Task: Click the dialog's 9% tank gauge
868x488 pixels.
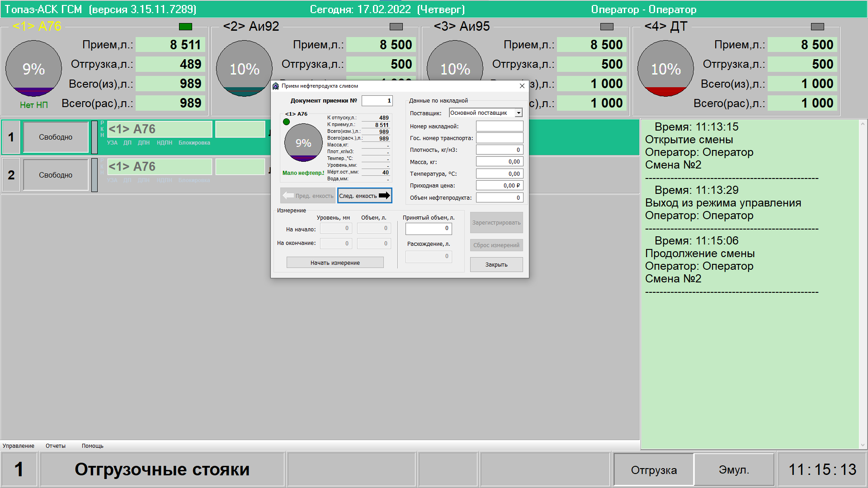Action: point(303,143)
